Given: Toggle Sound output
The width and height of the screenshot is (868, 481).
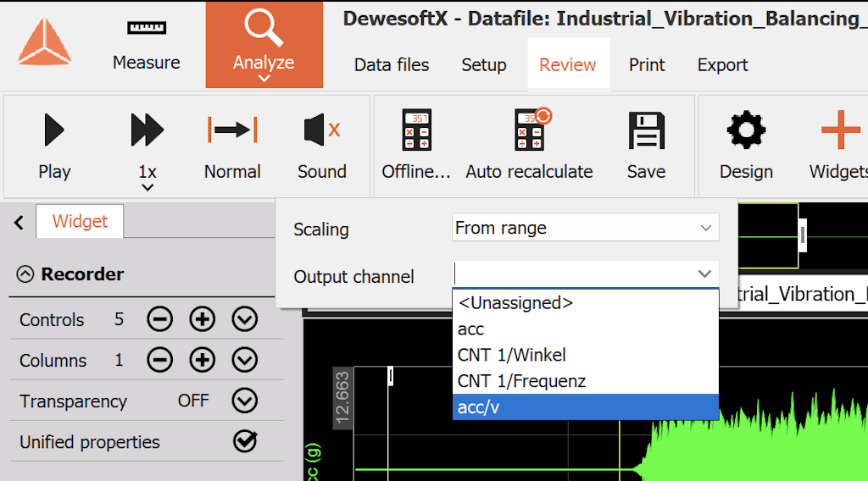Looking at the screenshot, I should pyautogui.click(x=321, y=146).
